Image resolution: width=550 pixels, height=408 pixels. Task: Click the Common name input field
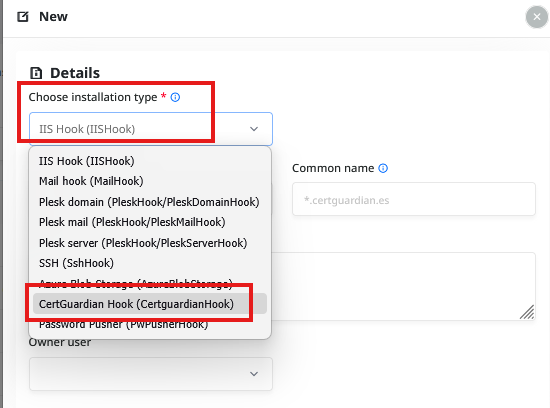[x=414, y=199]
